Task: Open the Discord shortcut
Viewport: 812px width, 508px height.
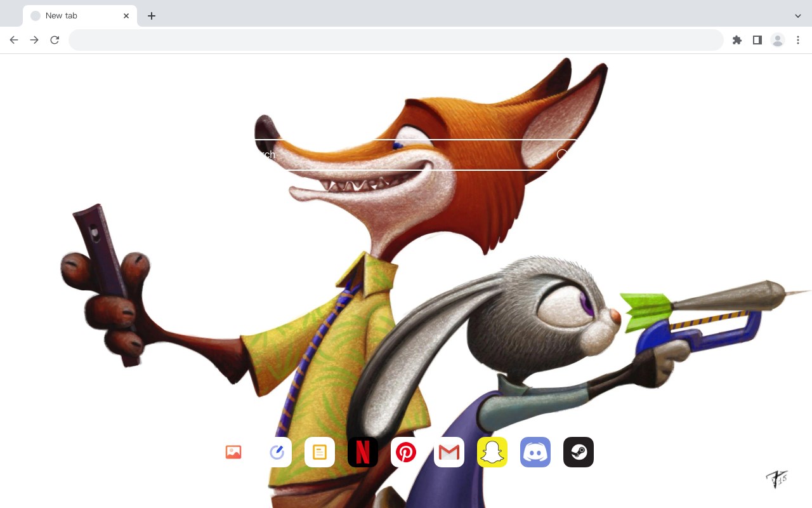Action: 535,452
